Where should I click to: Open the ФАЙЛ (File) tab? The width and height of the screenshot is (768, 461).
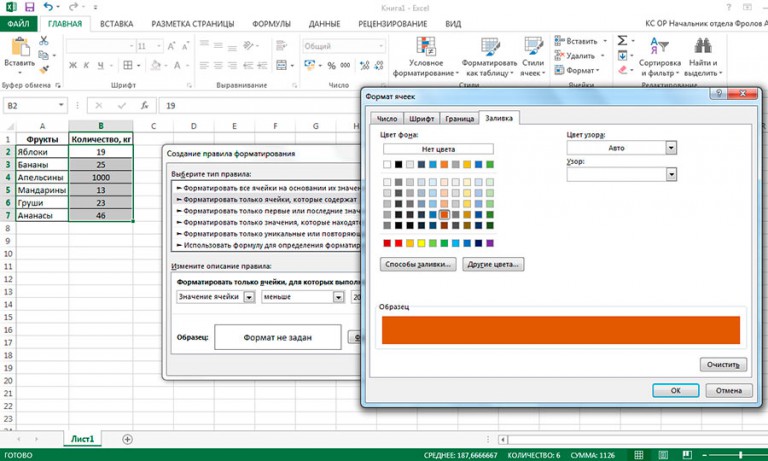coord(19,24)
